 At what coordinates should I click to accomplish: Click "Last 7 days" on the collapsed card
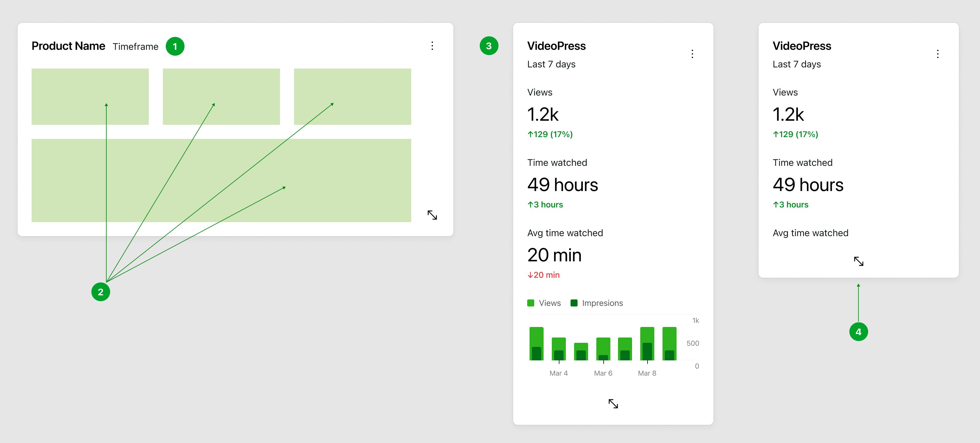(x=797, y=64)
